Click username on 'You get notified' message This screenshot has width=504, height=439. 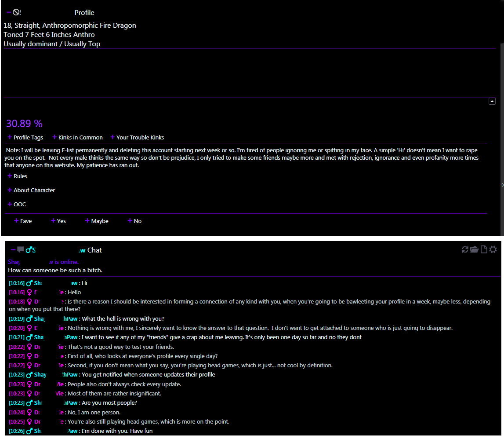coord(56,375)
